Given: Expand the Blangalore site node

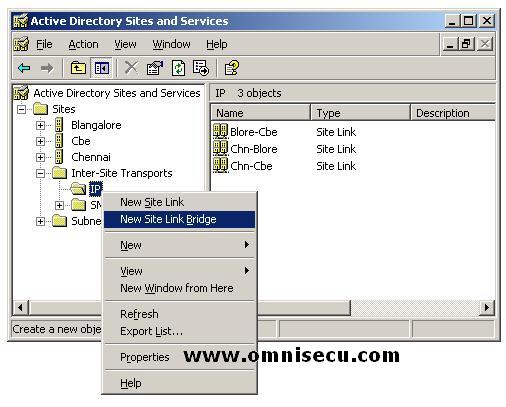Looking at the screenshot, I should pos(40,125).
